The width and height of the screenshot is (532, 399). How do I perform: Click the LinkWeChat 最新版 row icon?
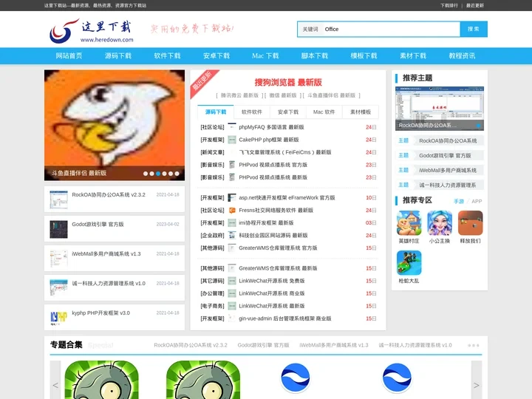click(232, 306)
